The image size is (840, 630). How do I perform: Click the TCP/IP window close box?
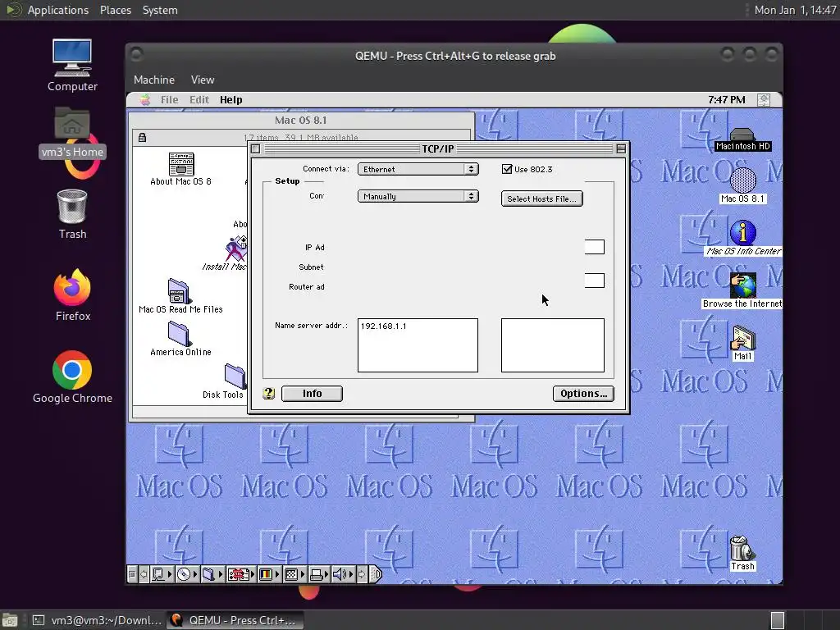(256, 149)
